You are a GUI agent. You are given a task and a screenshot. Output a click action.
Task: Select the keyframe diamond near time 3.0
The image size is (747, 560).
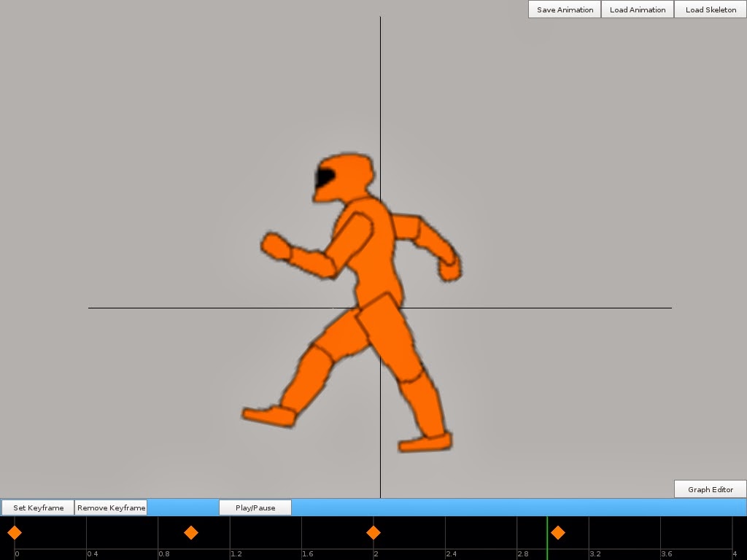tap(558, 533)
